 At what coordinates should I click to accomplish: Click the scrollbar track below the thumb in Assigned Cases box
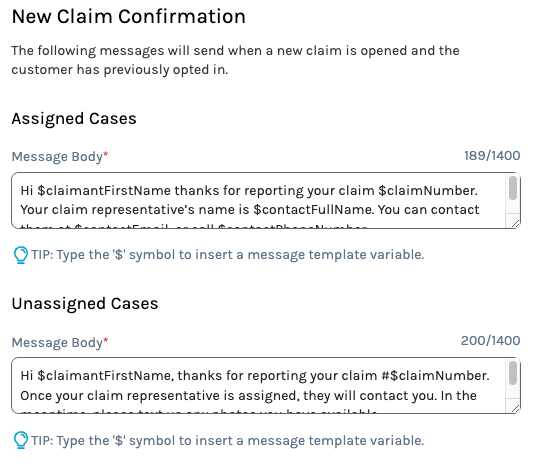512,207
